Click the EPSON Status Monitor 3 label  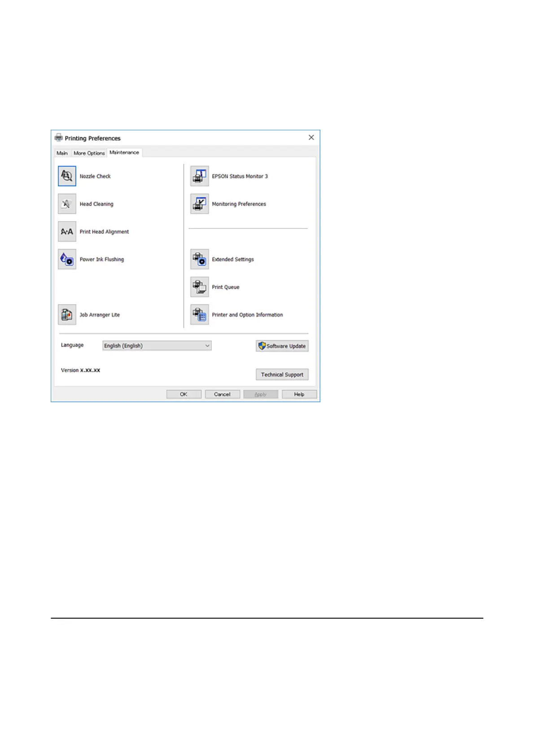[x=240, y=176]
